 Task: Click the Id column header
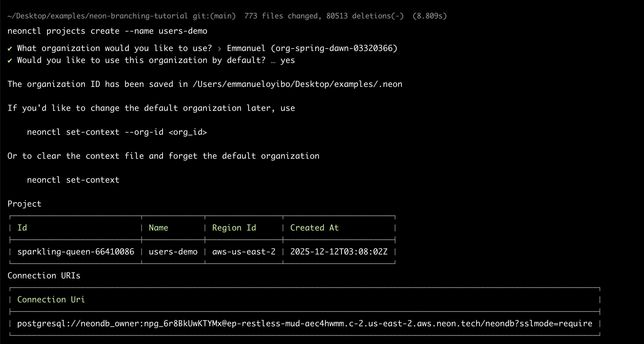click(x=22, y=228)
